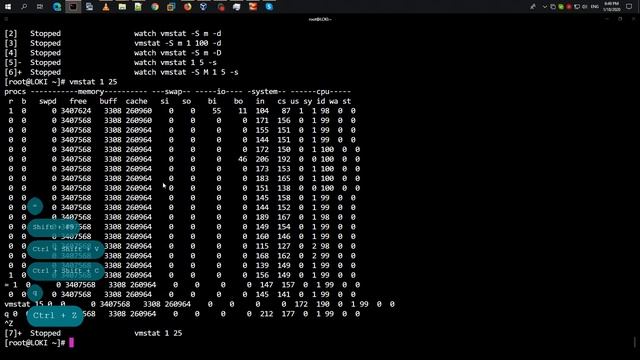Click the 'buff' column header

tap(108, 101)
